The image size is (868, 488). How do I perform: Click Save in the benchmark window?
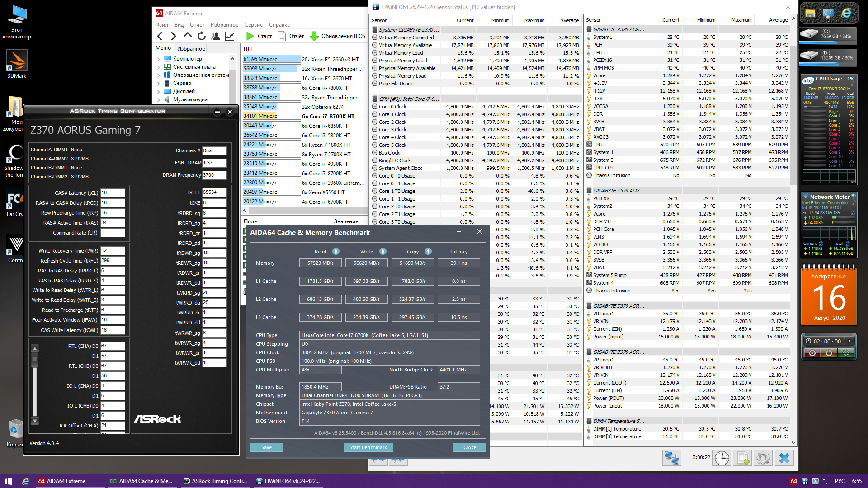266,447
